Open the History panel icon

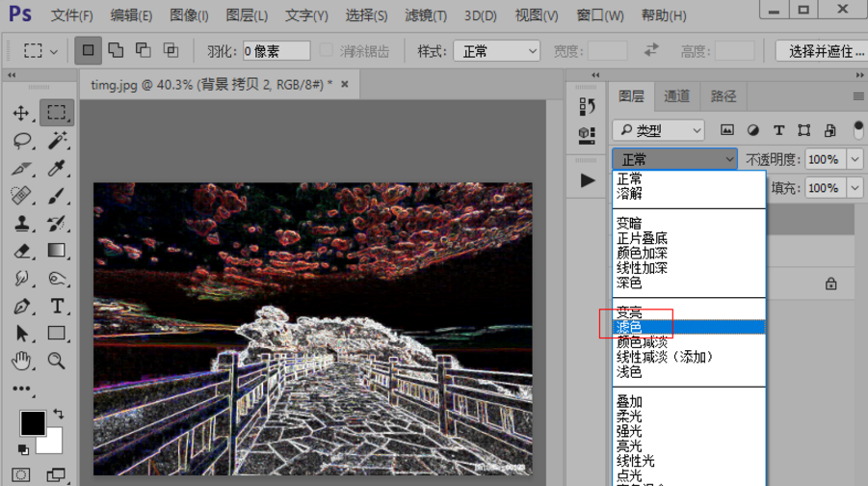[587, 106]
